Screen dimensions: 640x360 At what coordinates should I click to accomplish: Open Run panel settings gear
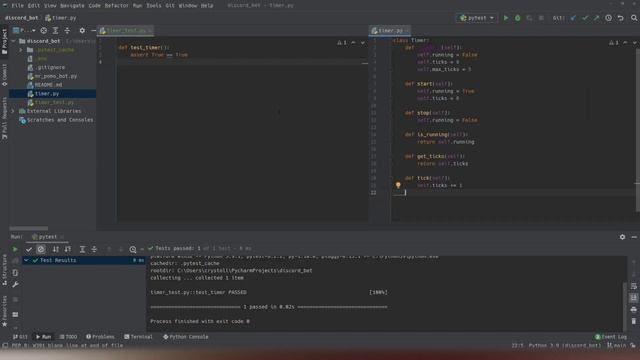[x=622, y=237]
